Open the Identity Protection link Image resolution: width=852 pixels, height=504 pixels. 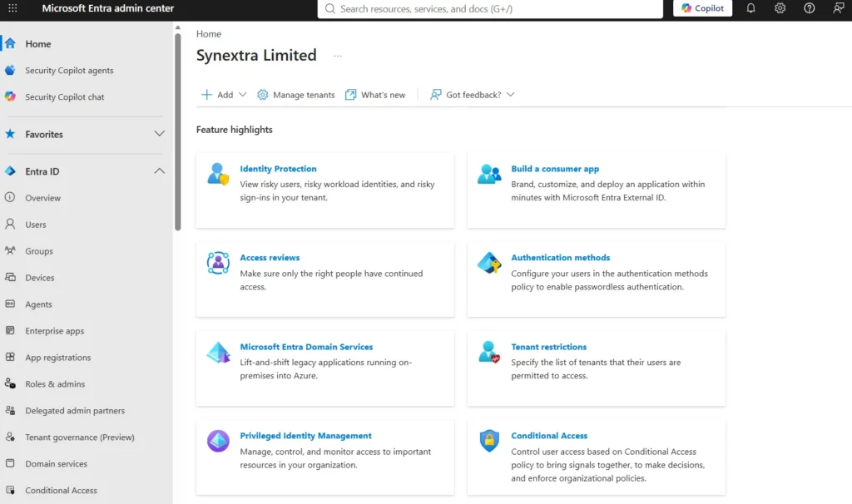[278, 169]
